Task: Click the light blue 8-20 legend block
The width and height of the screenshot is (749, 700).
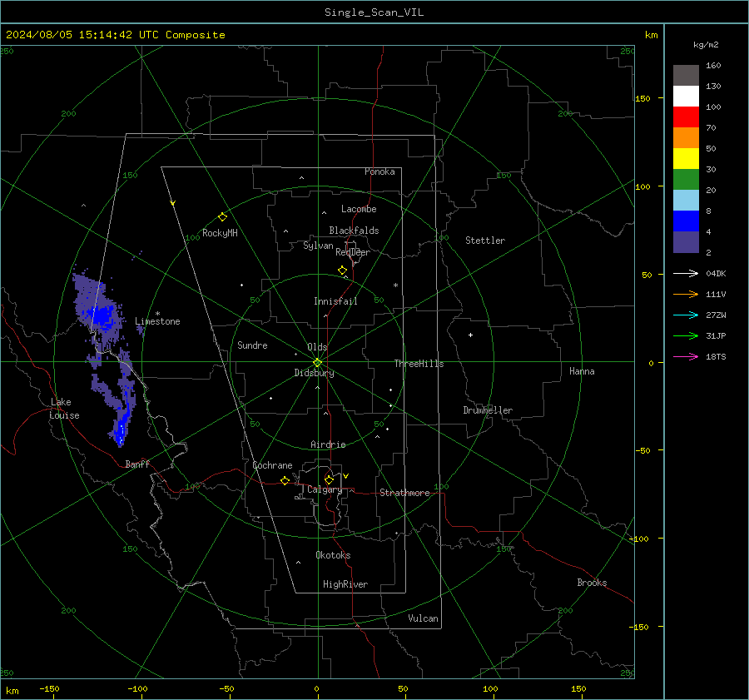Action: coord(686,201)
